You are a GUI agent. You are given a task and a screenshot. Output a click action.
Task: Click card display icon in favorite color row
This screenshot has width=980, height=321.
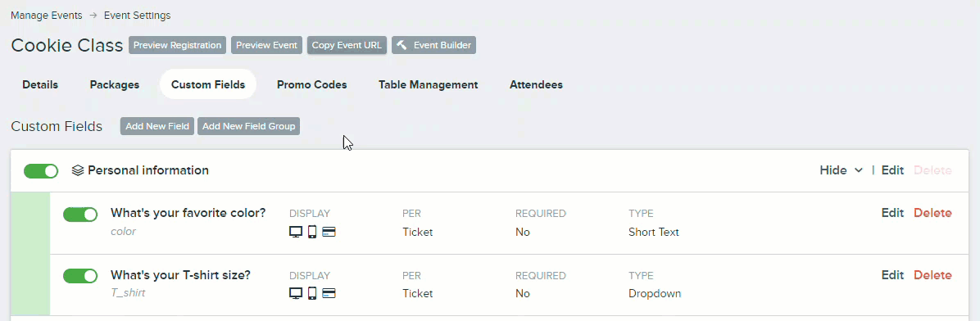tap(329, 233)
